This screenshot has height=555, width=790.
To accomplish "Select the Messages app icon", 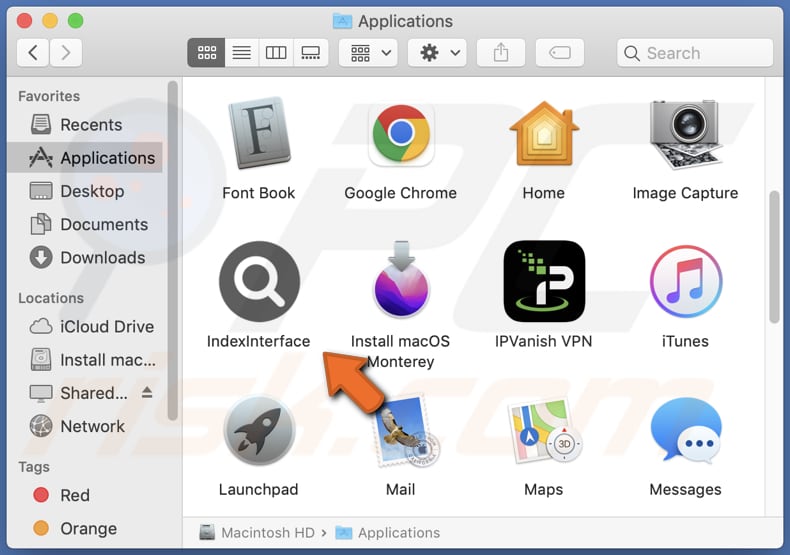I will pos(686,431).
